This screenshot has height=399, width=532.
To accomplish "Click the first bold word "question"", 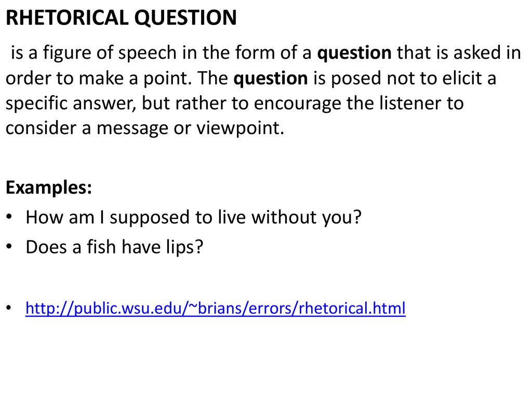I will pyautogui.click(x=354, y=54).
